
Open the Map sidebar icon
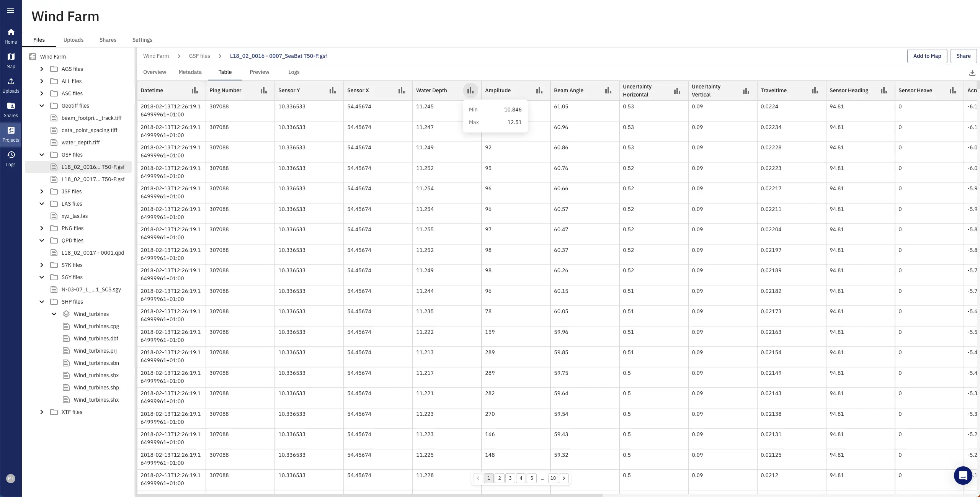click(11, 61)
